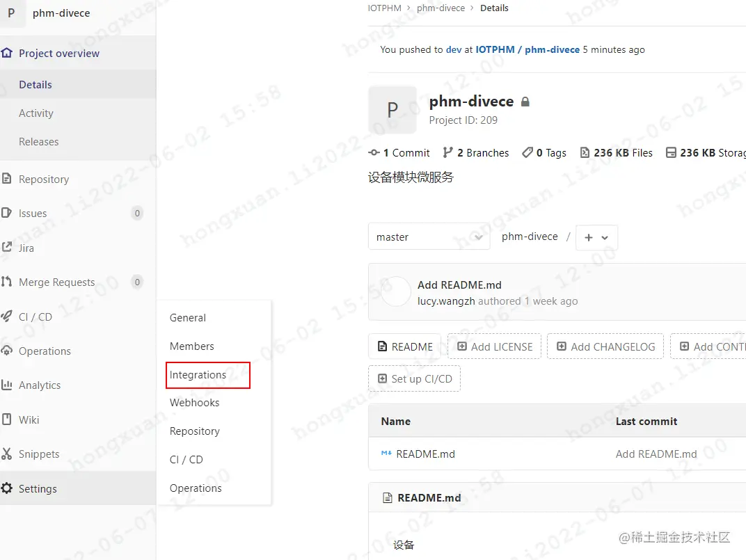Select Repository in Settings flyout

[x=195, y=431]
